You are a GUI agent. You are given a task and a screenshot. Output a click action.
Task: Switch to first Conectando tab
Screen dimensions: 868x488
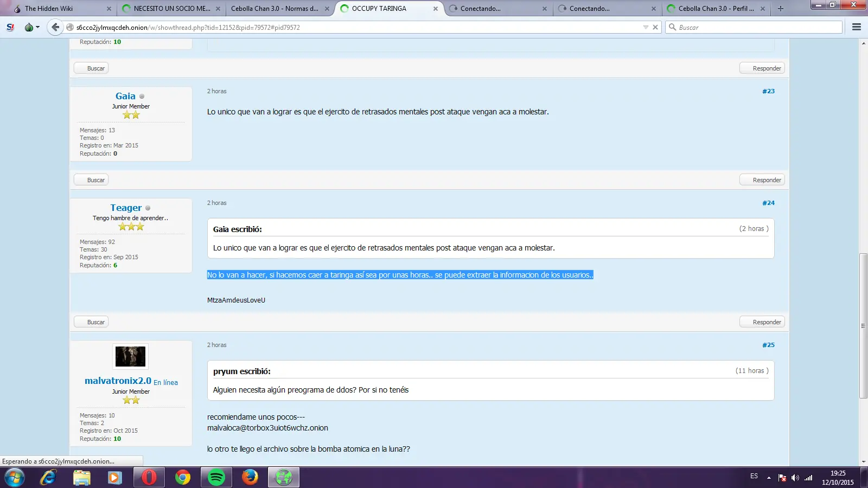point(480,9)
